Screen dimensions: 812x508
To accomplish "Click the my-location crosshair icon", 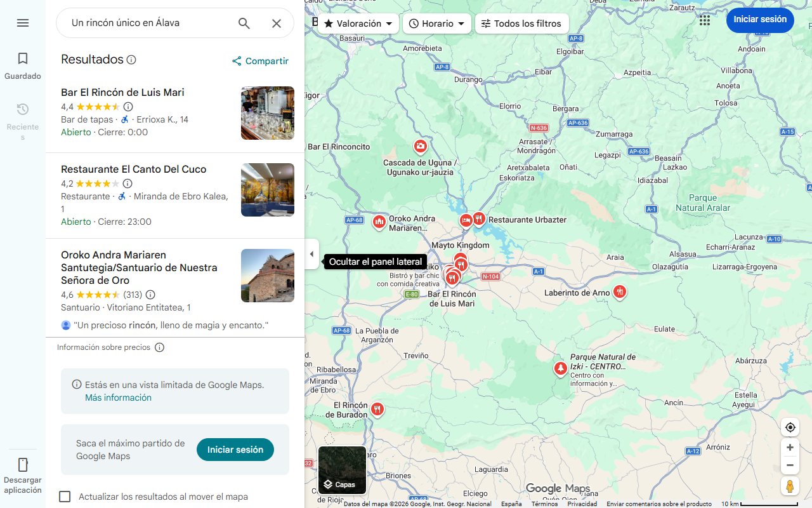I will click(790, 427).
